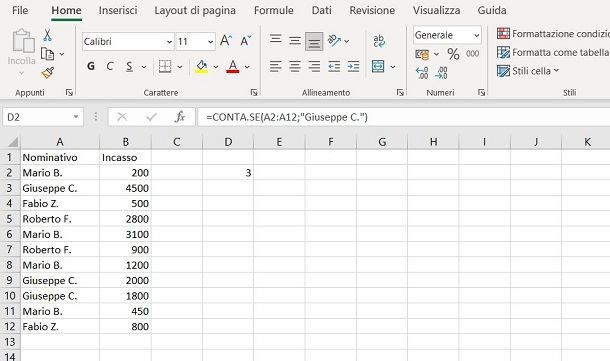Toggle bold G formatting
The image size is (610, 361).
(x=91, y=67)
